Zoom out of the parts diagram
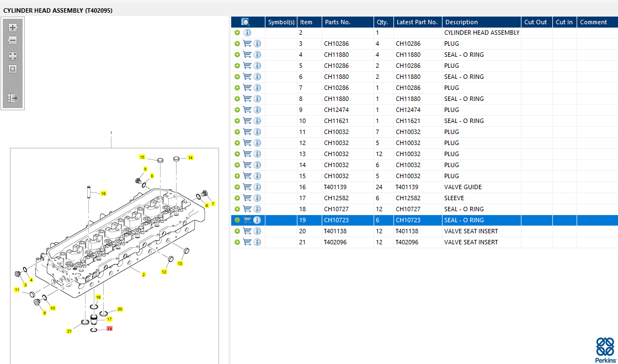This screenshot has width=618, height=364. coord(13,41)
